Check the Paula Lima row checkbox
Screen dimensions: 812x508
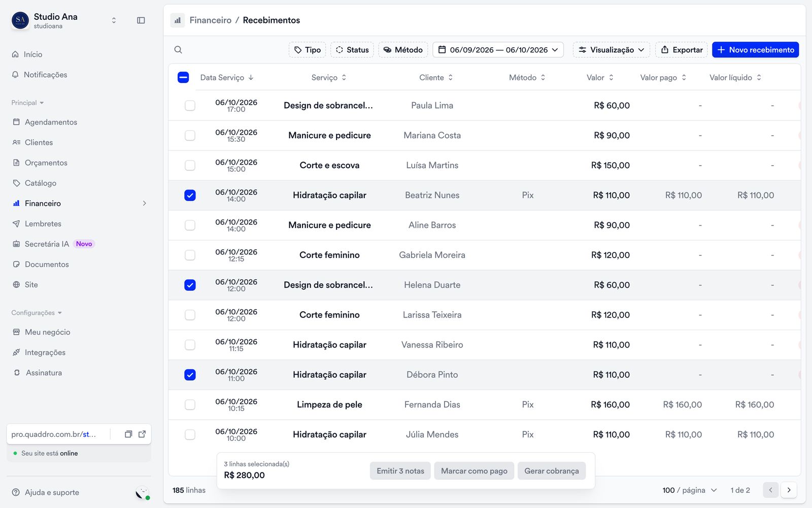pyautogui.click(x=190, y=106)
